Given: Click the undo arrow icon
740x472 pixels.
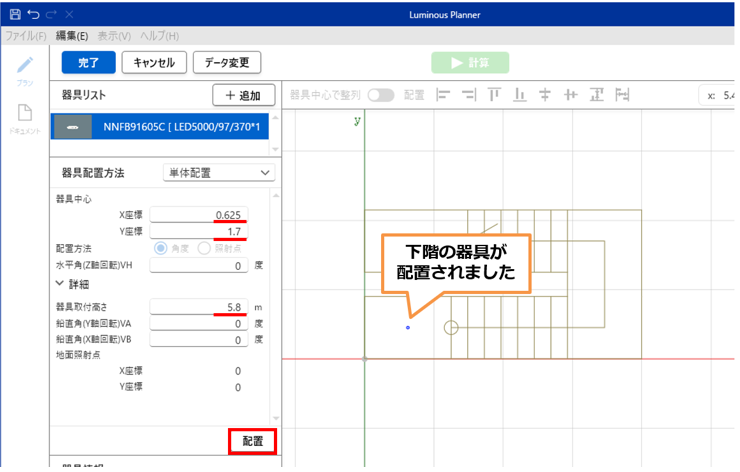Looking at the screenshot, I should (x=34, y=15).
